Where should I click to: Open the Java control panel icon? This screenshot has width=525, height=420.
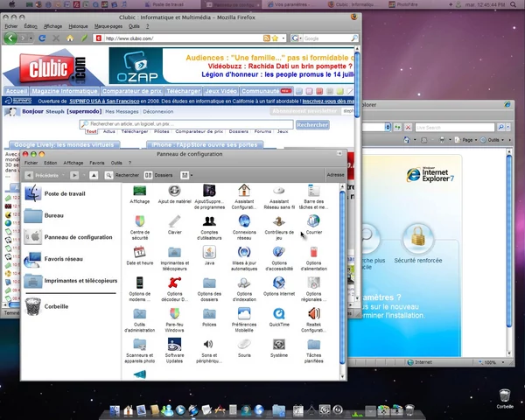(209, 252)
